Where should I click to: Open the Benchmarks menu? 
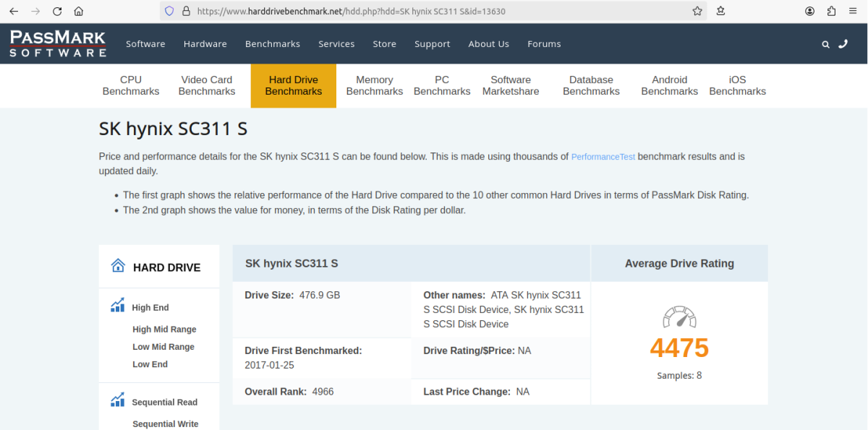coord(273,44)
